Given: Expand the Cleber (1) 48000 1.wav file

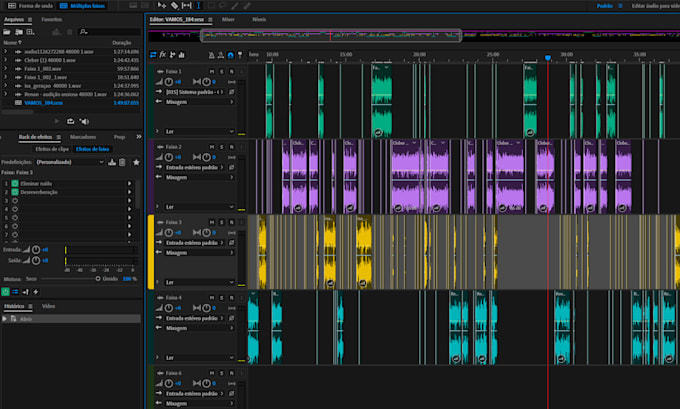Looking at the screenshot, I should [5, 60].
